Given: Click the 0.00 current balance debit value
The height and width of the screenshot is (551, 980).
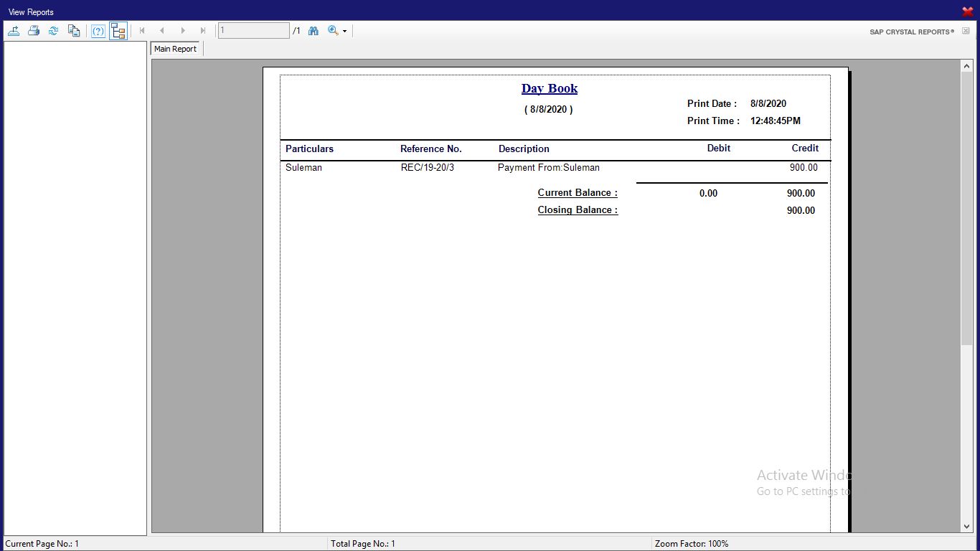Looking at the screenshot, I should click(x=708, y=193).
